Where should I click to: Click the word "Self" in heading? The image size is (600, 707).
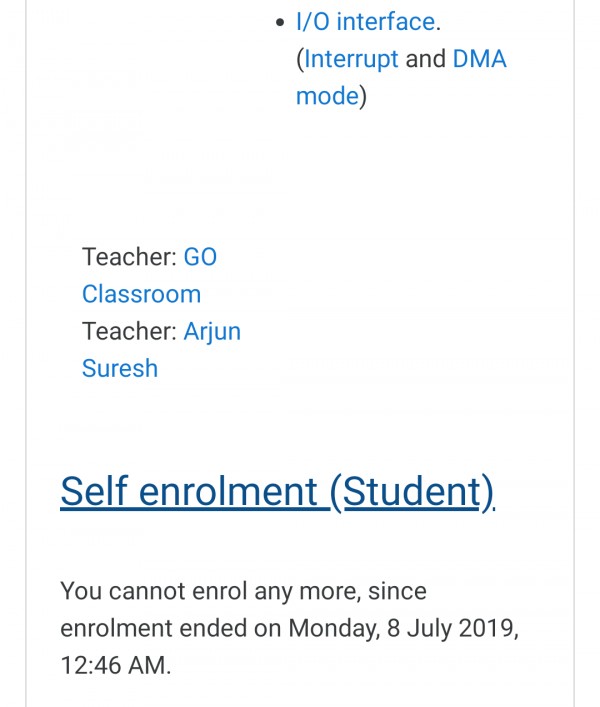point(94,492)
